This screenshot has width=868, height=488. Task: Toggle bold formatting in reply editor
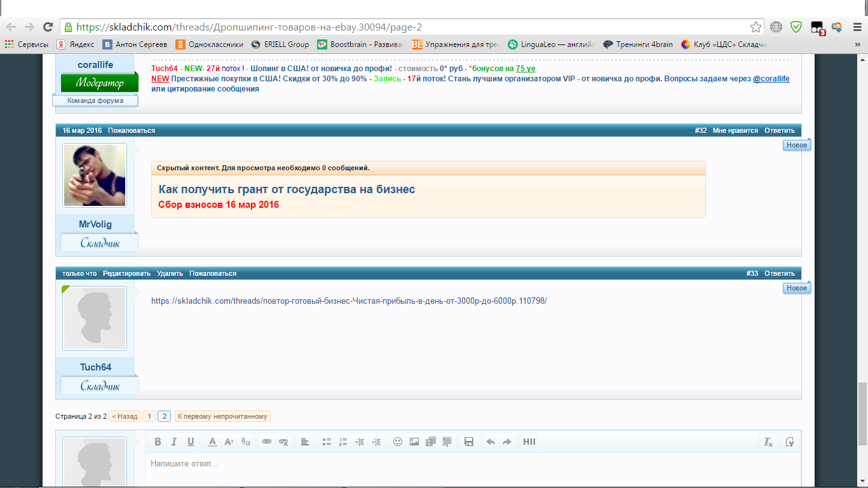point(158,442)
